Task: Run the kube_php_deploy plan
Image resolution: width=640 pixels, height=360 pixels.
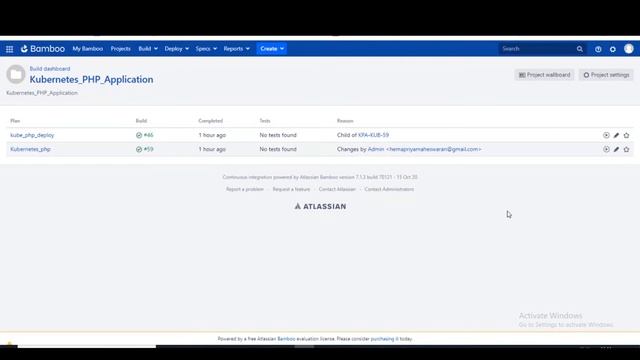Action: click(606, 135)
